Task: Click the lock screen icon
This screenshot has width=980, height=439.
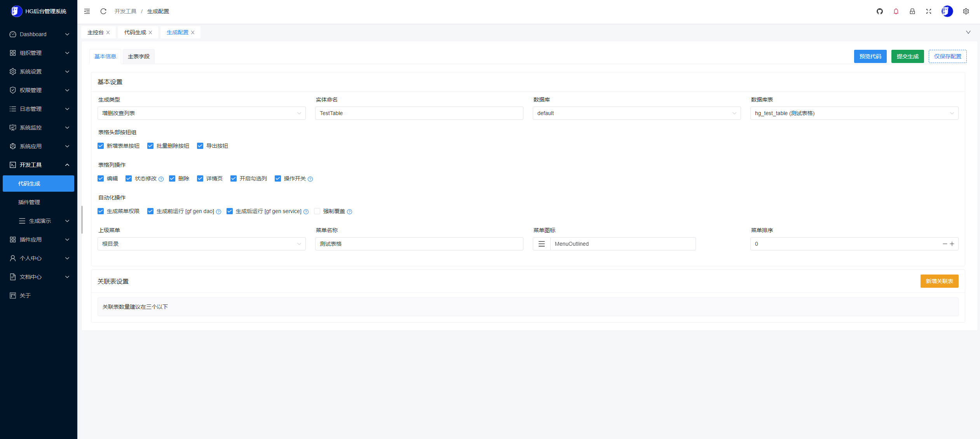Action: pyautogui.click(x=912, y=11)
